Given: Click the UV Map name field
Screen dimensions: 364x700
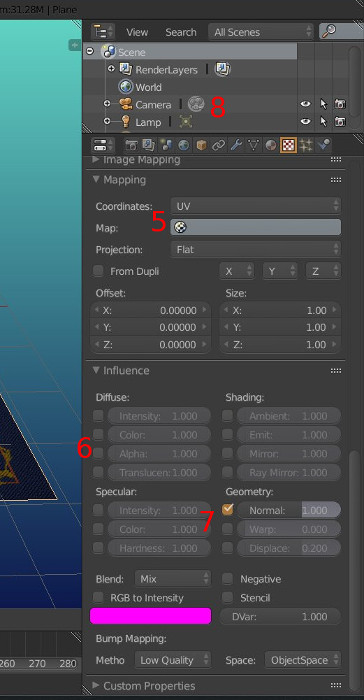Looking at the screenshot, I should coord(255,227).
